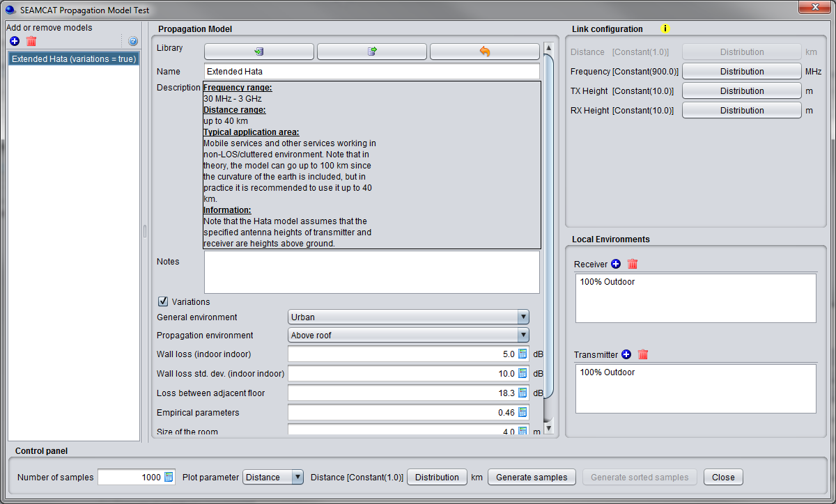The width and height of the screenshot is (836, 504).
Task: Delete the Transmitter local environment
Action: pos(643,354)
